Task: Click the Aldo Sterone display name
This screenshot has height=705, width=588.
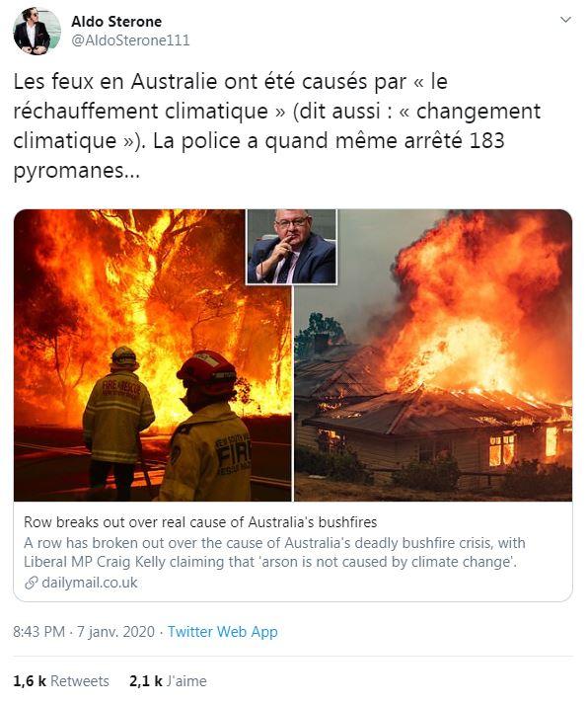Action: (116, 21)
